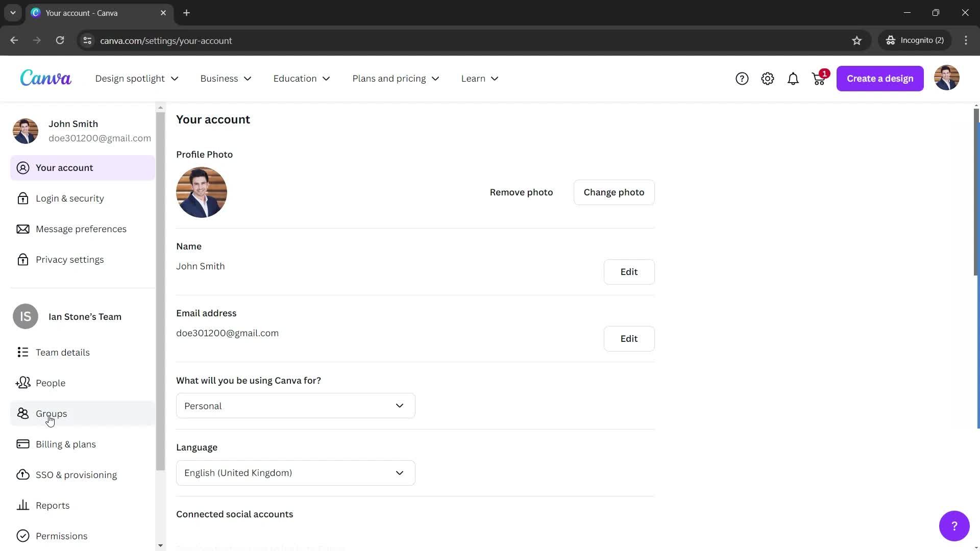Viewport: 980px width, 551px height.
Task: Open the Language dropdown selector
Action: point(296,472)
